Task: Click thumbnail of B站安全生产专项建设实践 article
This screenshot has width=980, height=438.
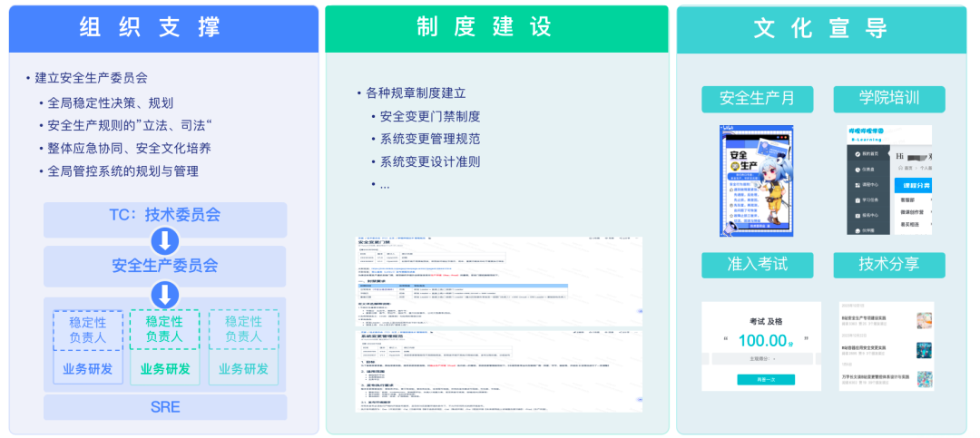Action: click(925, 320)
